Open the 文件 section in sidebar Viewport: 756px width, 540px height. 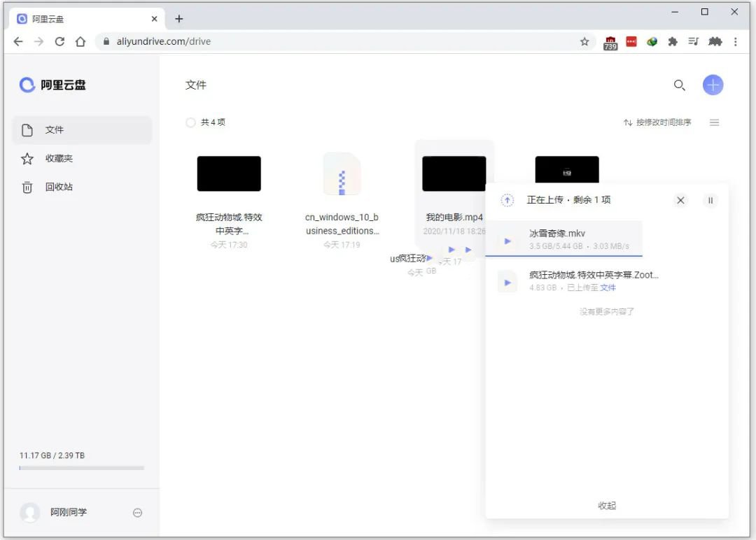pyautogui.click(x=82, y=130)
